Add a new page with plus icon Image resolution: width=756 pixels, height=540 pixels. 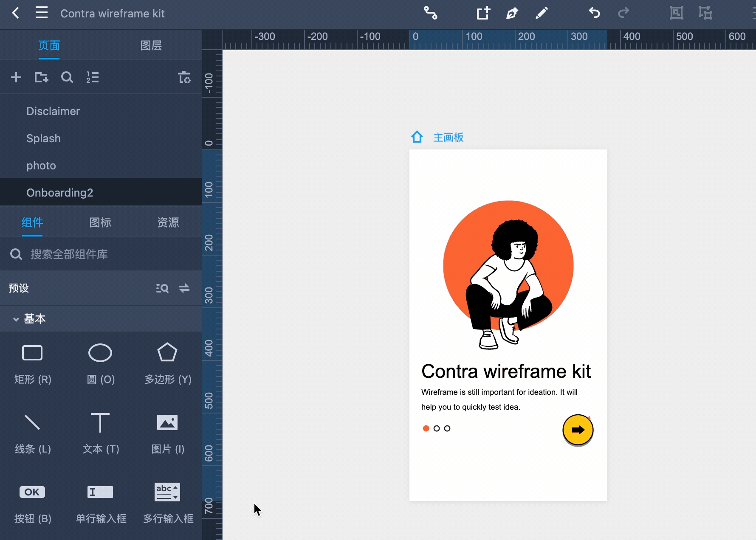tap(16, 77)
